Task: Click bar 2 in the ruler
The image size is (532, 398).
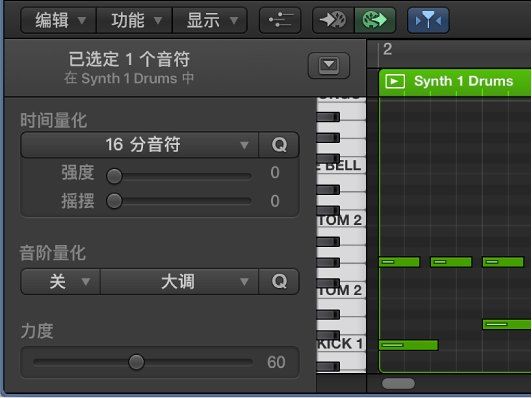Action: 387,49
